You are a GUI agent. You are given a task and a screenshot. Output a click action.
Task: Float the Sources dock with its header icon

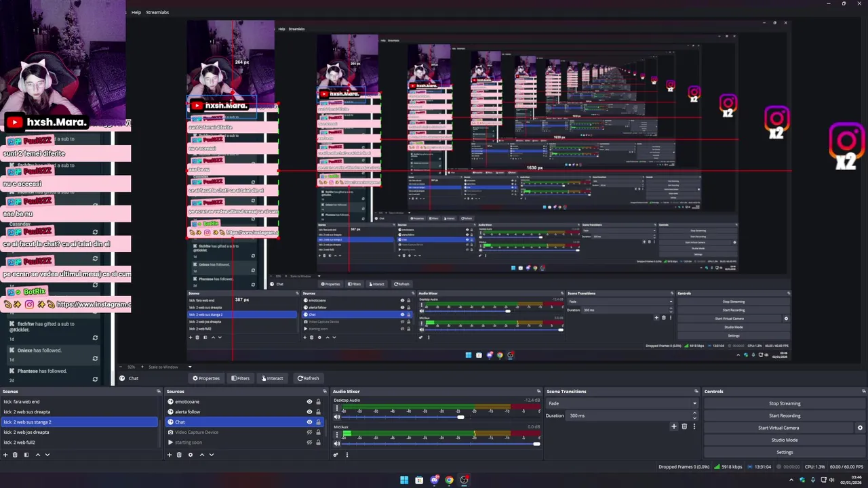[323, 391]
